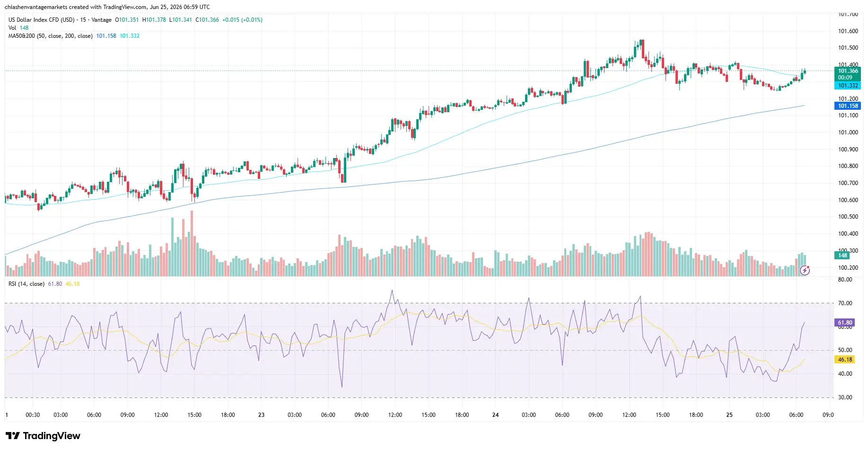Click the 61.80 value in RSI legend
This screenshot has height=450, width=868.
(x=55, y=284)
